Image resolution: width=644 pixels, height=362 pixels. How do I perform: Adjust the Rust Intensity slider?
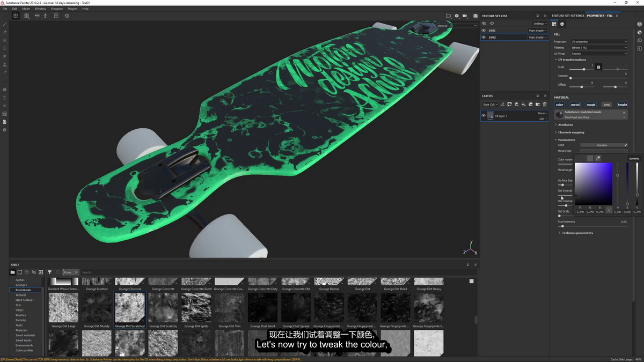coord(592,226)
